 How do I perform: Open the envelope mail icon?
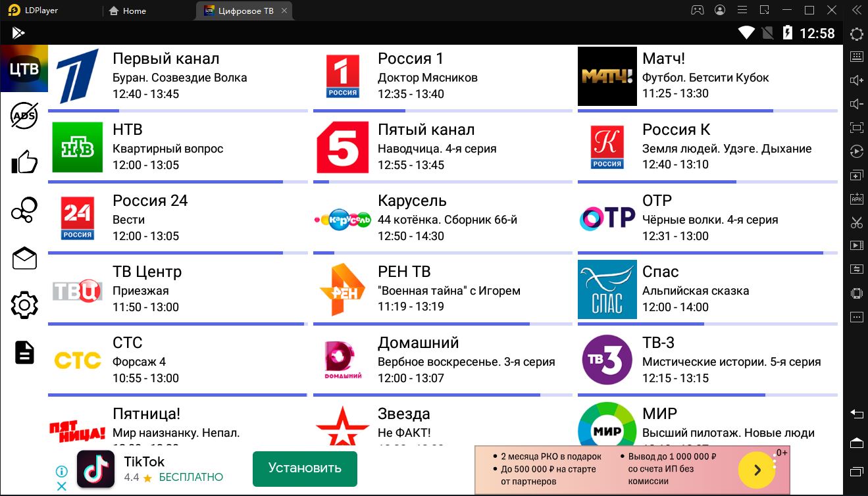coord(24,258)
